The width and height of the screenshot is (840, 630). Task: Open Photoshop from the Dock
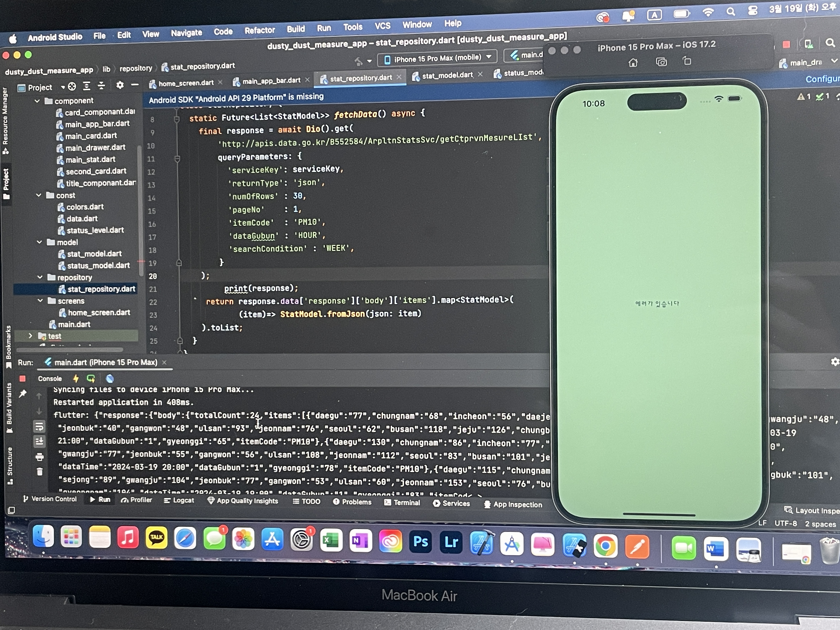click(420, 541)
